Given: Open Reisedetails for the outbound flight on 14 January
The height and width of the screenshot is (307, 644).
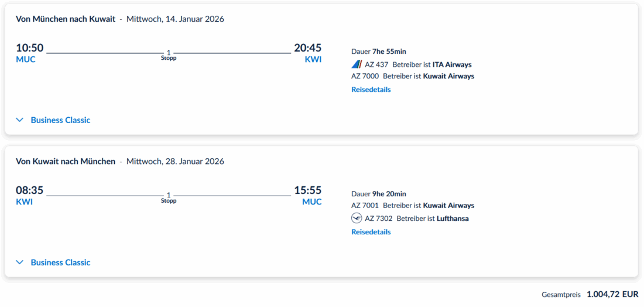Looking at the screenshot, I should (371, 90).
